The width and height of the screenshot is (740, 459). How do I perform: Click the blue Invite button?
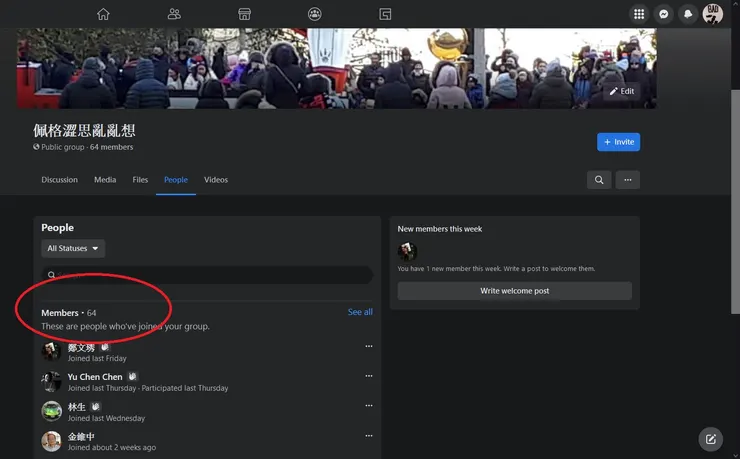click(x=618, y=142)
